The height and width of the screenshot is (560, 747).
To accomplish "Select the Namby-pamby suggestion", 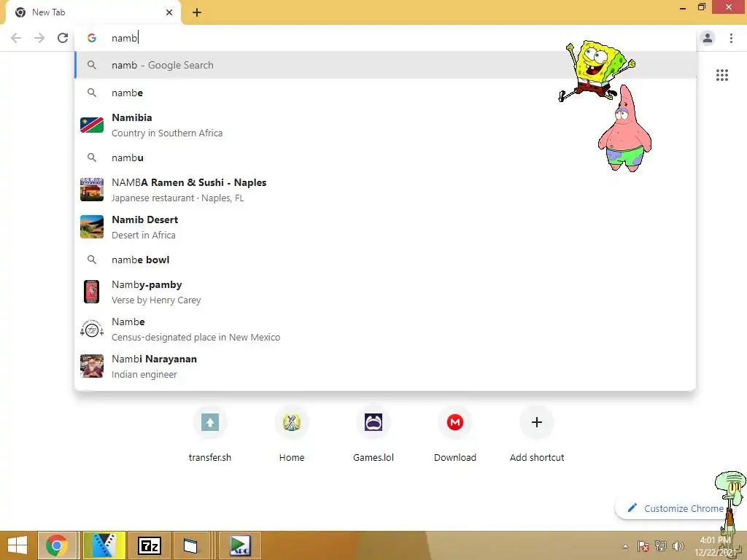I will (x=385, y=292).
